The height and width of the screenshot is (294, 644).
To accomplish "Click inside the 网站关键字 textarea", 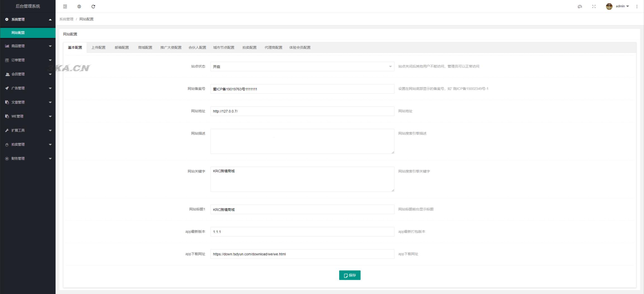I will click(302, 179).
